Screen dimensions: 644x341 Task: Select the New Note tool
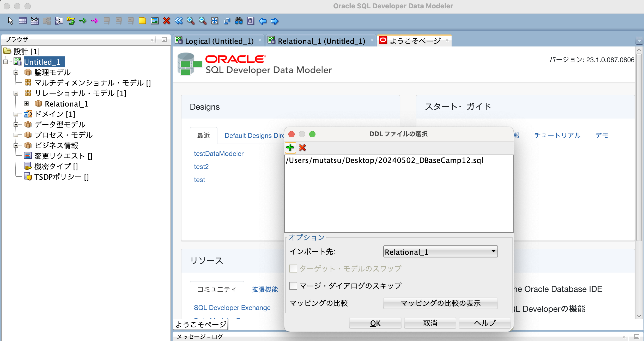(142, 21)
